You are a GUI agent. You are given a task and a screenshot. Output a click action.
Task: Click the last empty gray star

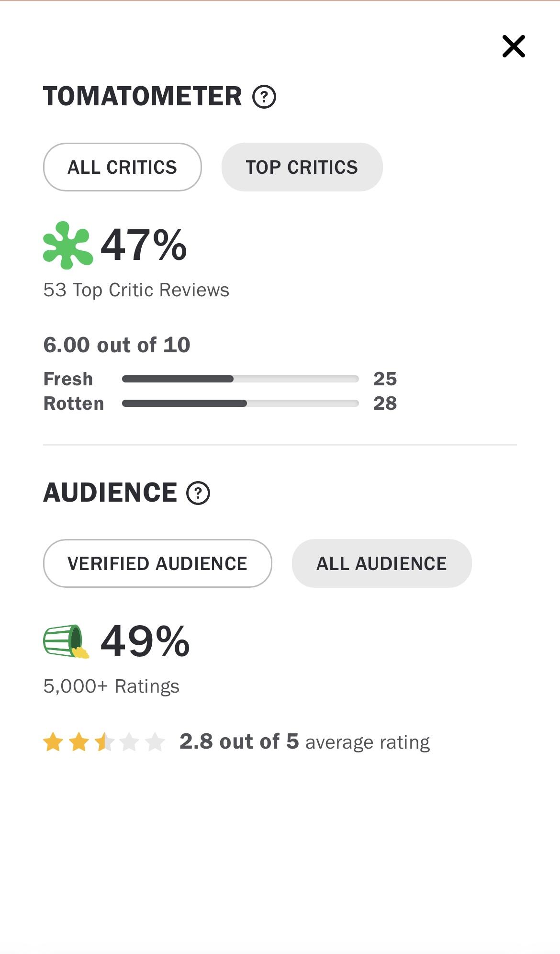[155, 742]
